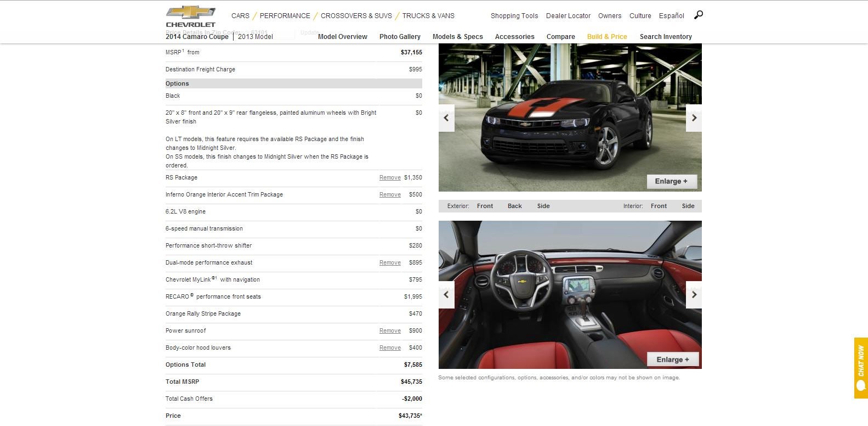Open Model Overview tab
The image size is (868, 426).
pos(343,37)
